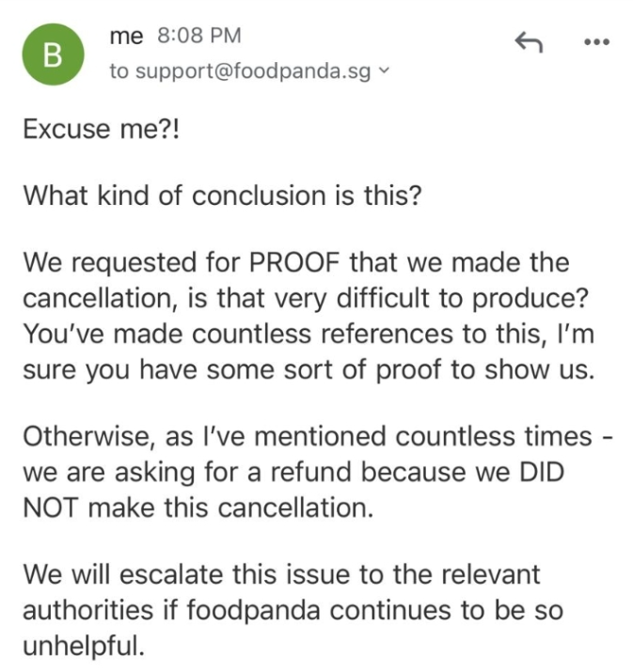Click the capitalized "DID" at line end
This screenshot has width=633, height=672.
click(x=542, y=472)
